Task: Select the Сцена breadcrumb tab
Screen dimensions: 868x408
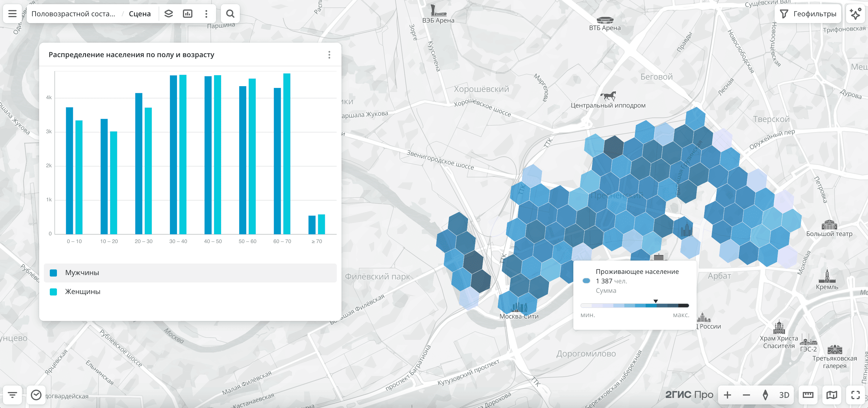Action: tap(140, 14)
